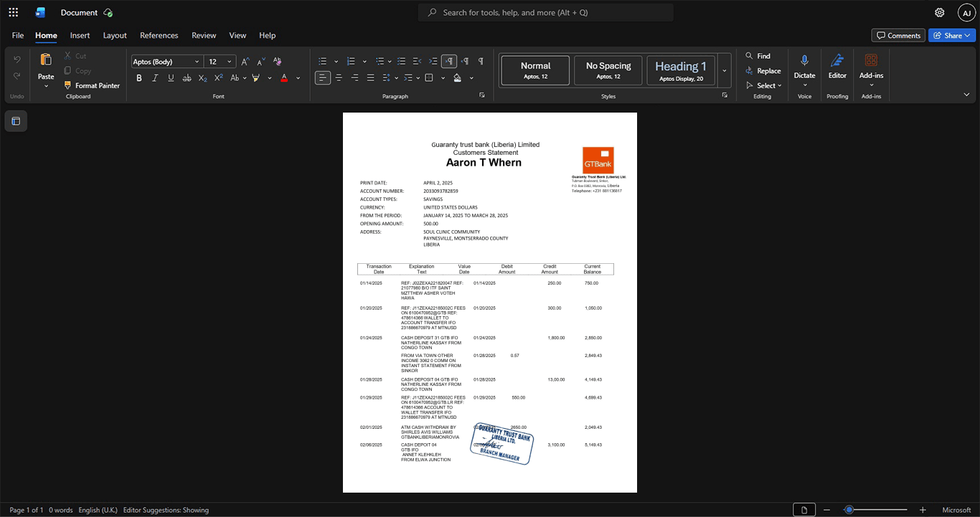Viewport: 980px width, 517px height.
Task: Set right-to-left text direction
Action: click(465, 62)
